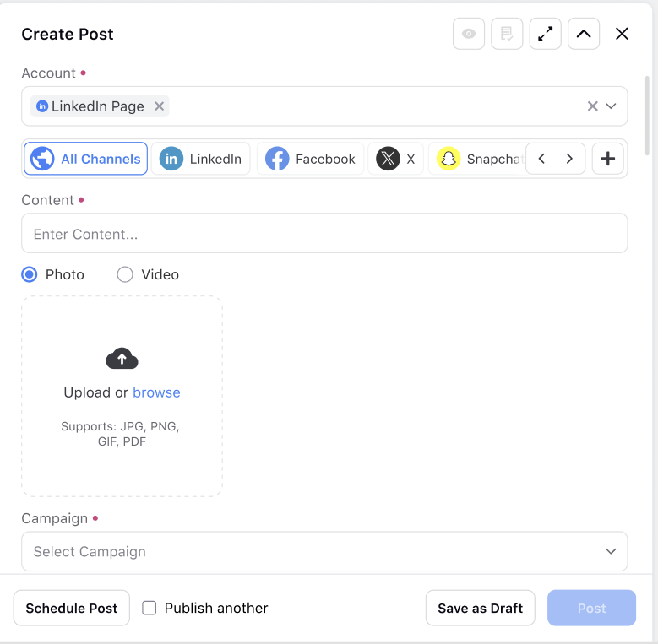Click the preview eye icon
This screenshot has height=644, width=658.
(468, 34)
